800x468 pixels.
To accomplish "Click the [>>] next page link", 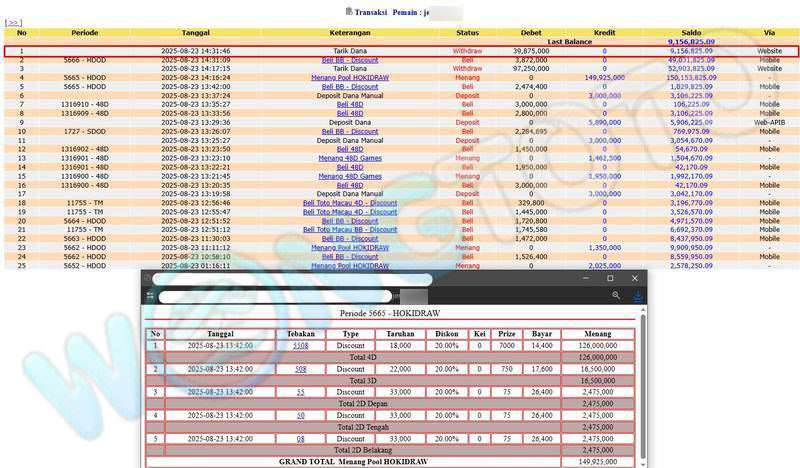I will [x=13, y=22].
